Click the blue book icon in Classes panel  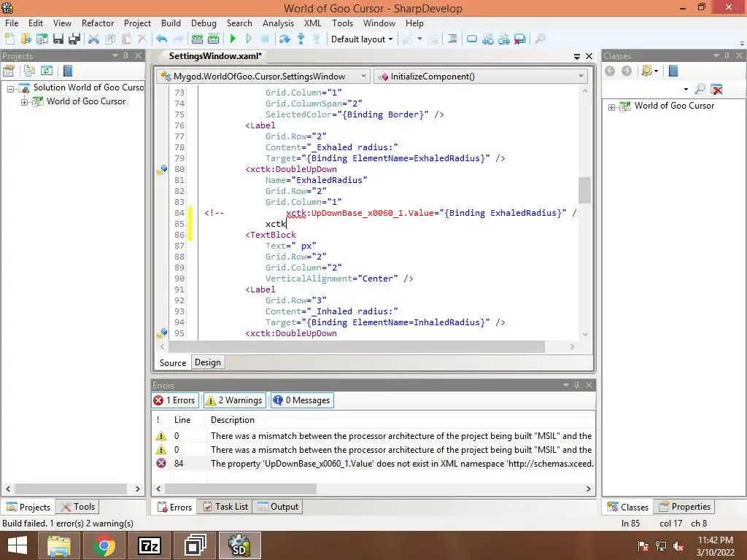point(673,71)
